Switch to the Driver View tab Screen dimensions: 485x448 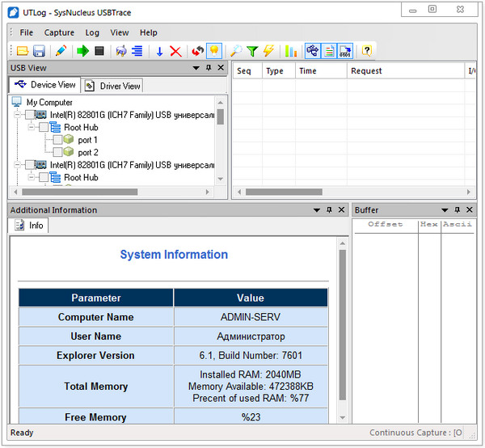[112, 86]
